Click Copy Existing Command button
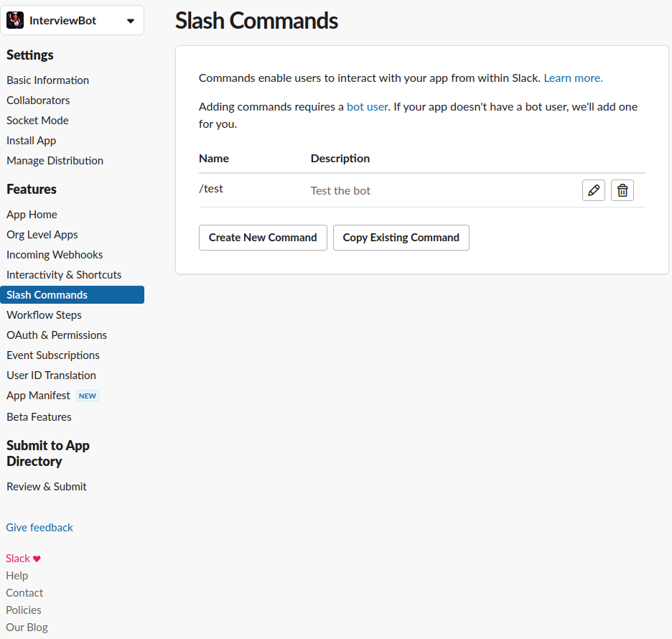 coord(401,238)
